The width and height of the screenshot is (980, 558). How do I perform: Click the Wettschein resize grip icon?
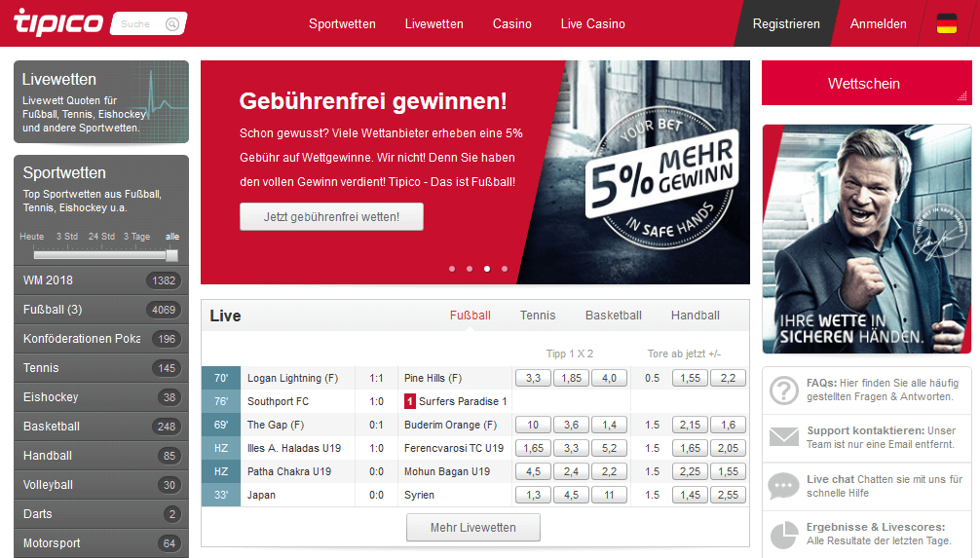[x=961, y=95]
